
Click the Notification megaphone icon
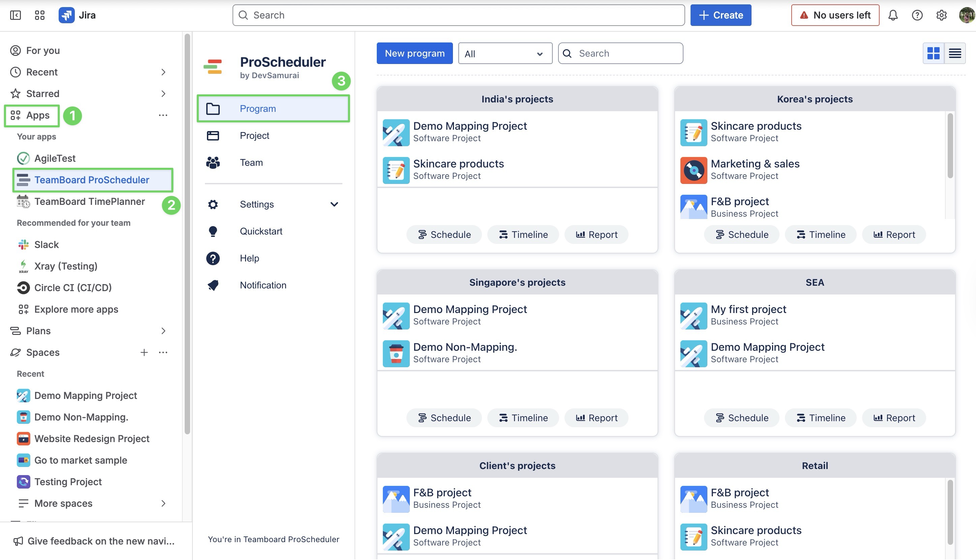[x=213, y=285]
